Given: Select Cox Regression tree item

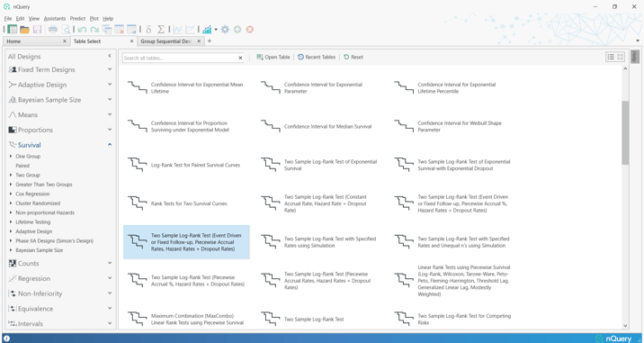Looking at the screenshot, I should pos(32,194).
